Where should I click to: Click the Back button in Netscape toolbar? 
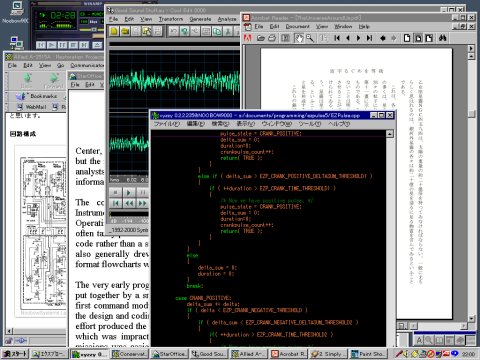(27, 81)
